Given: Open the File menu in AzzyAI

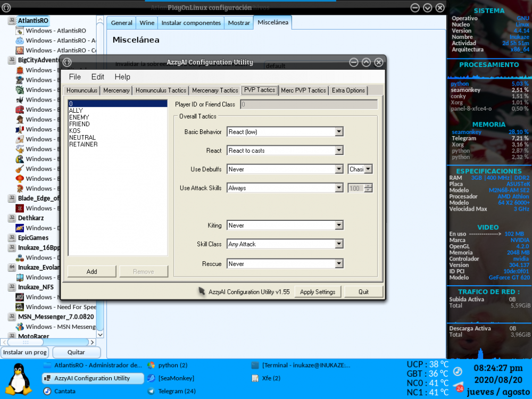Looking at the screenshot, I should pos(74,77).
